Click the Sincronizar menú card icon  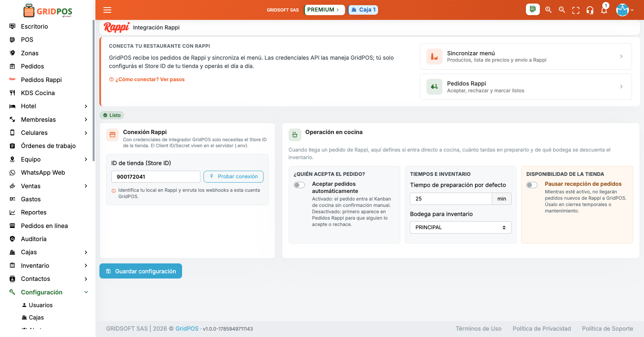(x=435, y=56)
